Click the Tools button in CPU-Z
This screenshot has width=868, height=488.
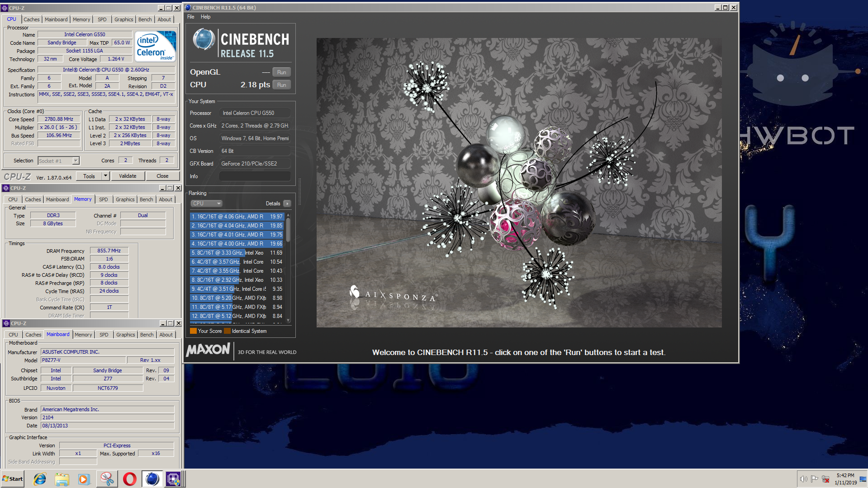[x=89, y=176]
